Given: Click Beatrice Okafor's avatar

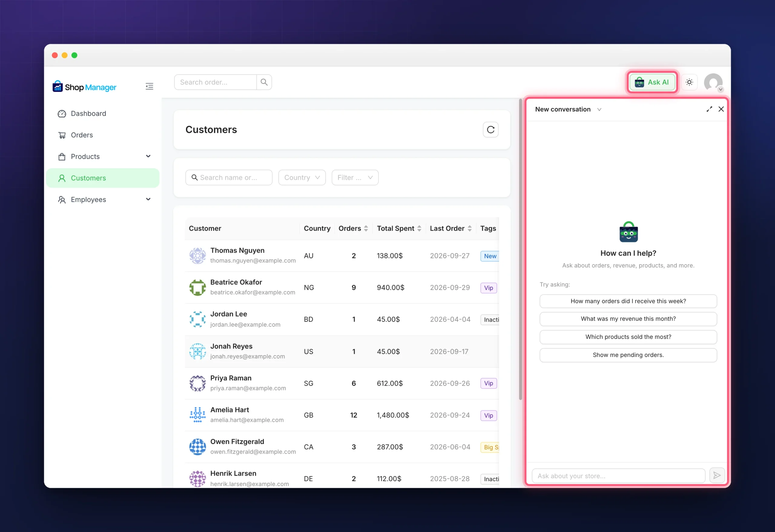Looking at the screenshot, I should coord(197,287).
